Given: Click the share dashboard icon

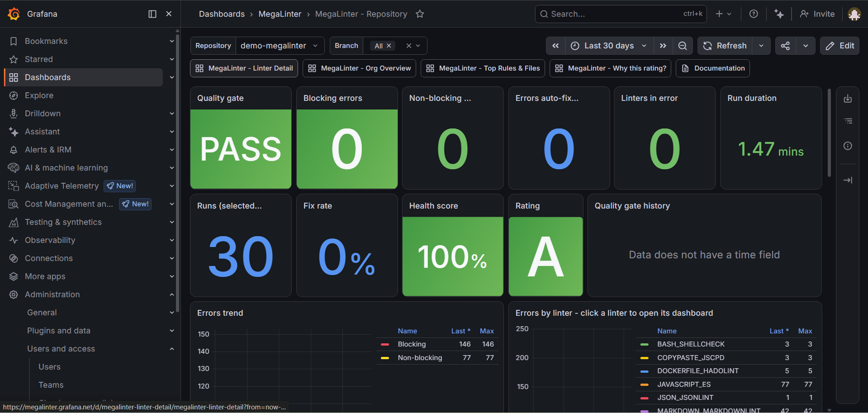Looking at the screenshot, I should pyautogui.click(x=786, y=46).
